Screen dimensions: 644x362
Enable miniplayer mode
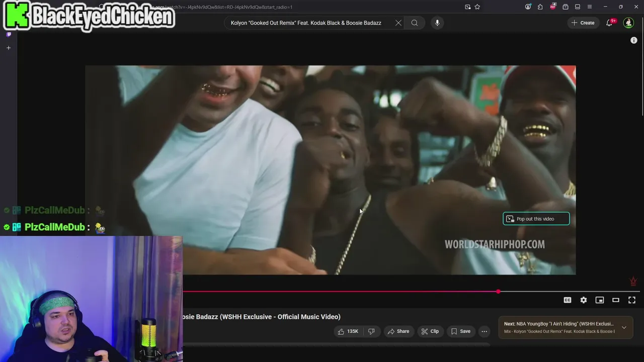click(600, 300)
